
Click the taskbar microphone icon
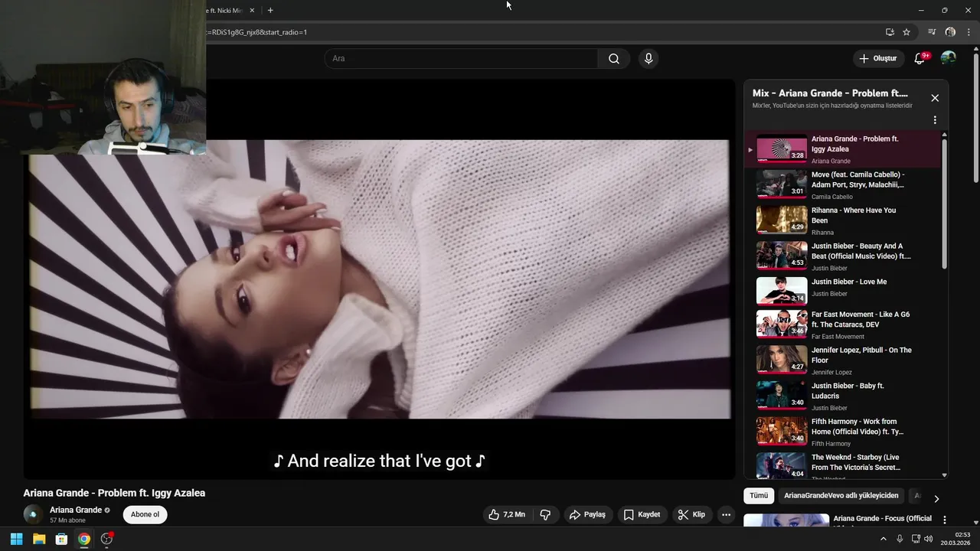(x=900, y=539)
